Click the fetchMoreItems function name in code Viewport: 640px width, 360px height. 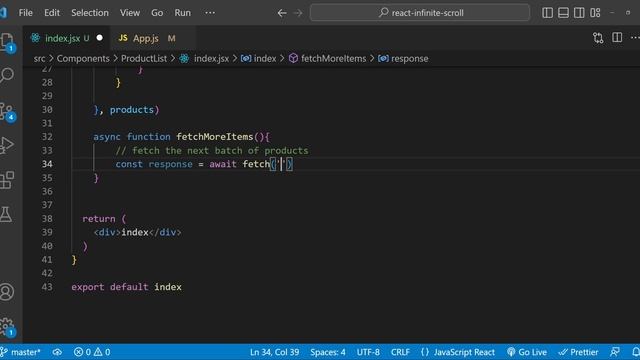[215, 137]
